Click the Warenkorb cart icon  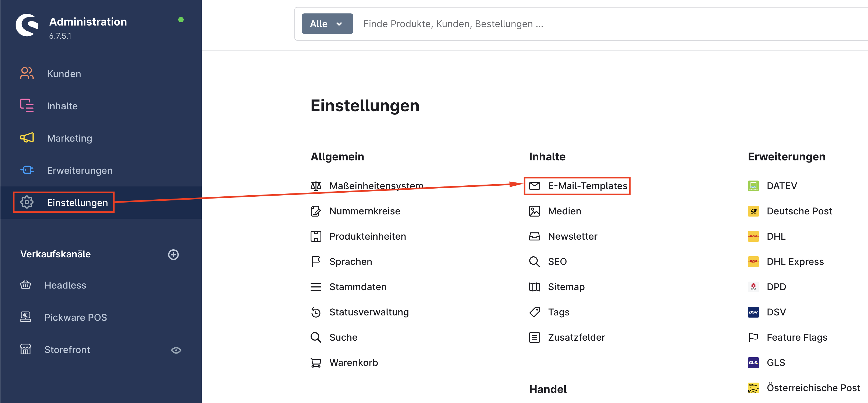pos(315,363)
